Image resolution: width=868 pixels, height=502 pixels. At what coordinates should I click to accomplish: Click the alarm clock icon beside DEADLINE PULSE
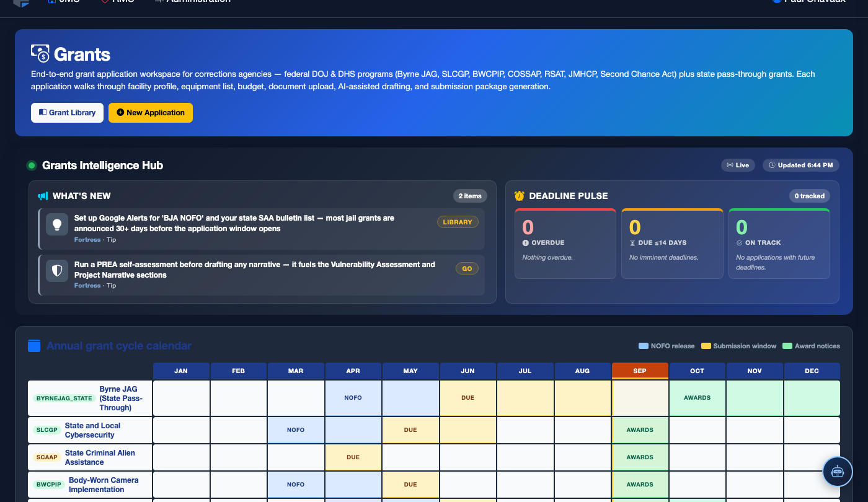pos(520,196)
